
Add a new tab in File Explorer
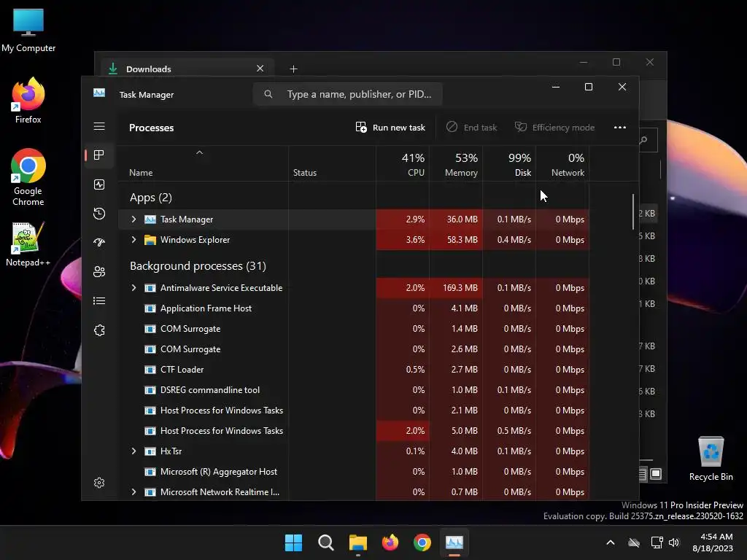(293, 69)
